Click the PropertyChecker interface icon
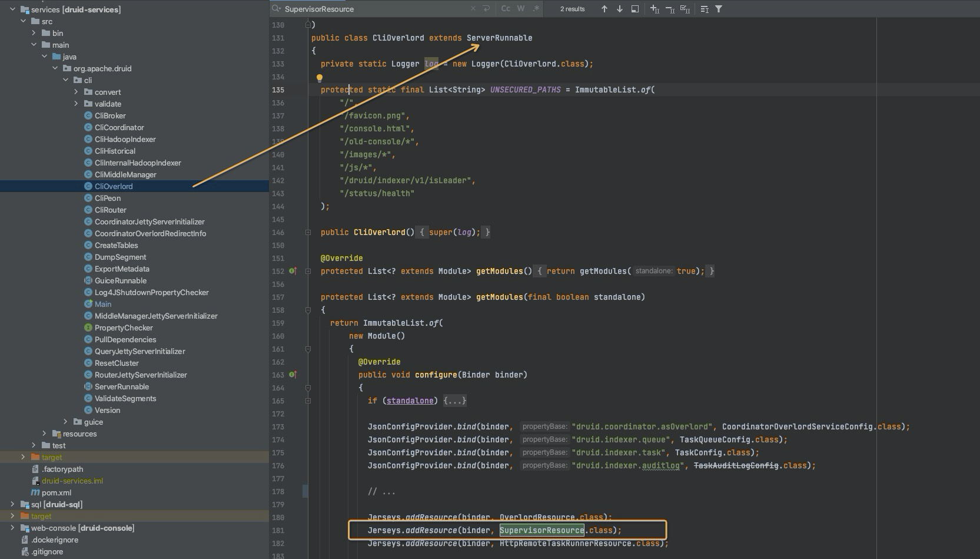980x559 pixels. [88, 328]
